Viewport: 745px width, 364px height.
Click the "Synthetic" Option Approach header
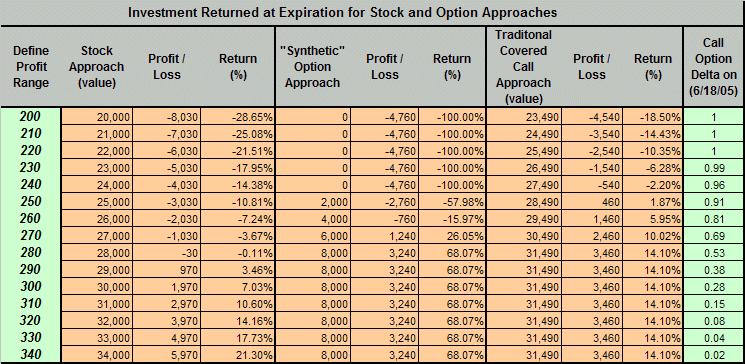point(310,67)
